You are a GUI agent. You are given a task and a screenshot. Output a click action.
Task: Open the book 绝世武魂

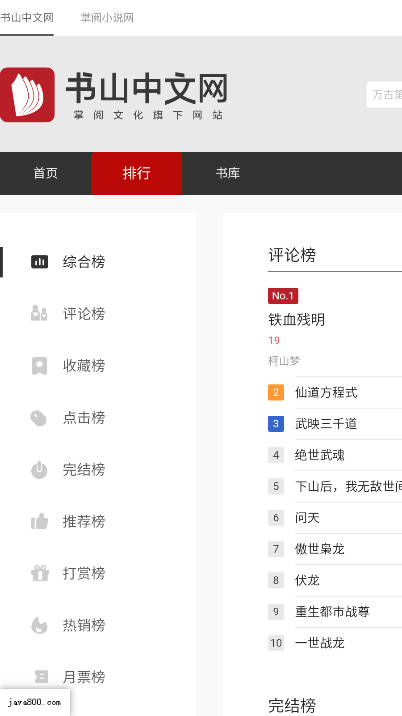click(320, 455)
